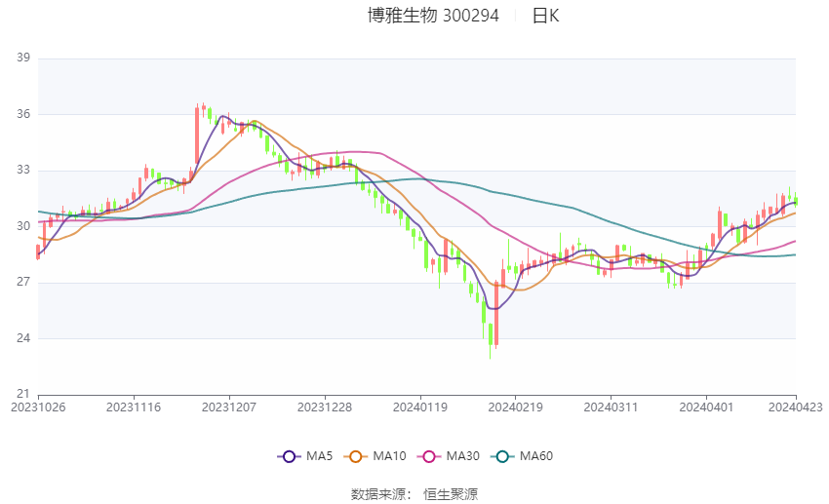The height and width of the screenshot is (504, 829).
Task: Toggle the MA5 legend marker
Action: pos(289,456)
